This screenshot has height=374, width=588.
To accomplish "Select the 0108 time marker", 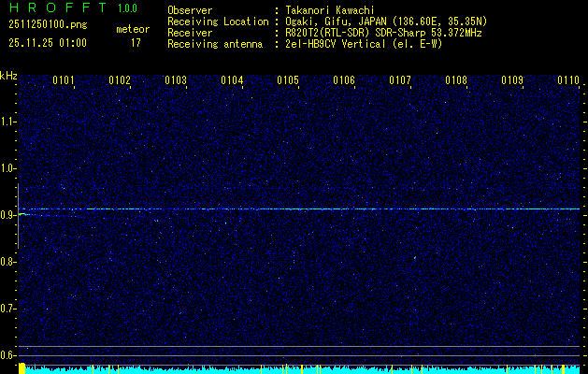I will 456,81.
